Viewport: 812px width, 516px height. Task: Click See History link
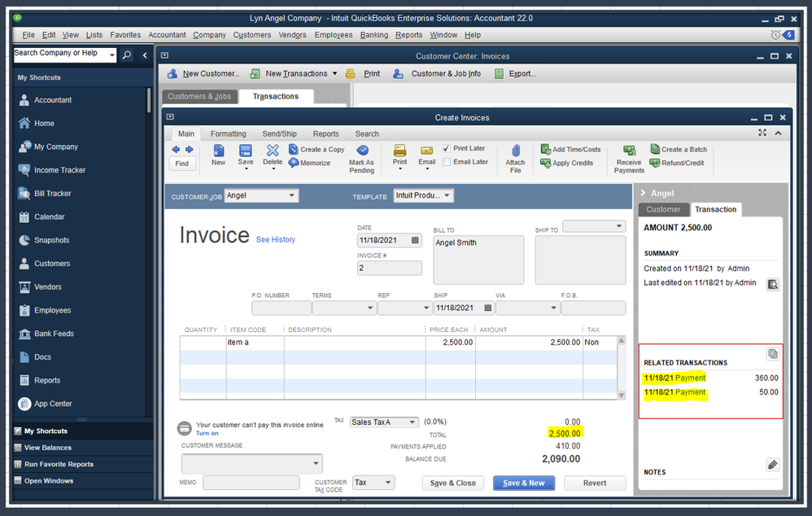(x=276, y=239)
